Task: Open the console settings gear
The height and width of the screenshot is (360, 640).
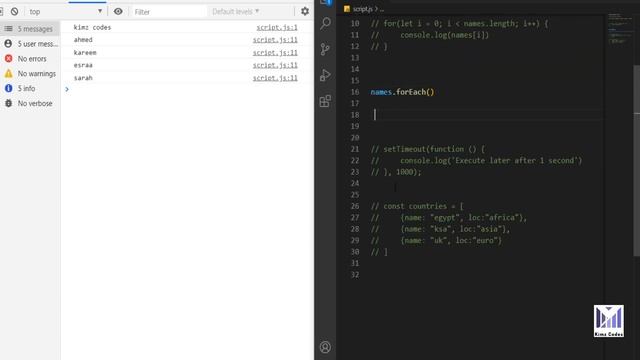Action: 305,11
